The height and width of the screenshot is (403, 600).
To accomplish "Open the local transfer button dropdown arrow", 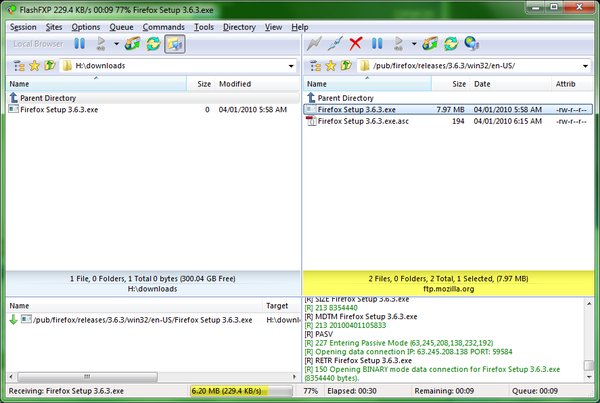I will click(x=117, y=44).
